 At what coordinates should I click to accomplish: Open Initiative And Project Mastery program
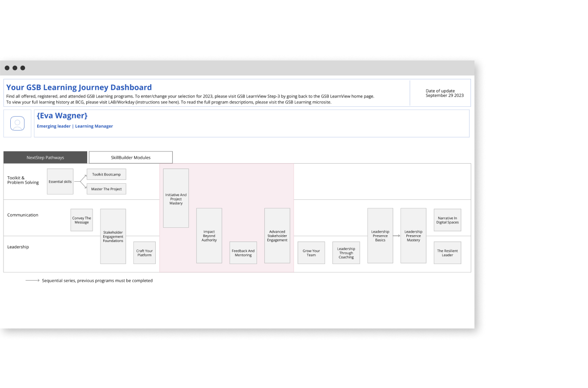pyautogui.click(x=176, y=198)
